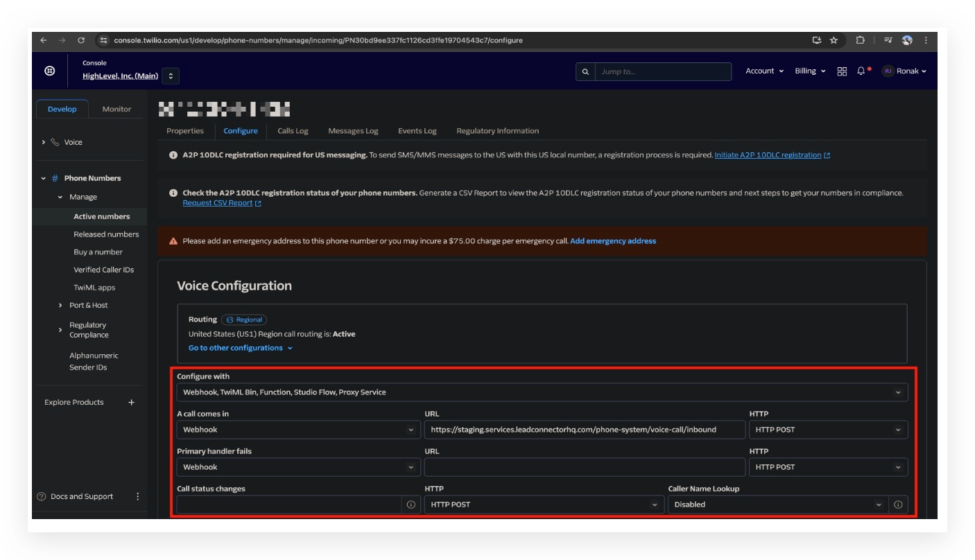Viewport: 975px width, 560px height.
Task: Click the warning triangle icon on emergency banner
Action: tap(173, 241)
